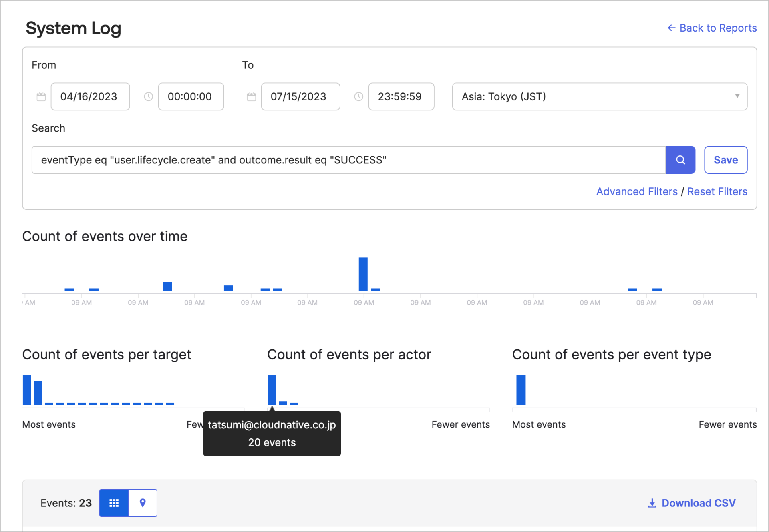The image size is (769, 532).
Task: Reset all filters
Action: [x=717, y=191]
